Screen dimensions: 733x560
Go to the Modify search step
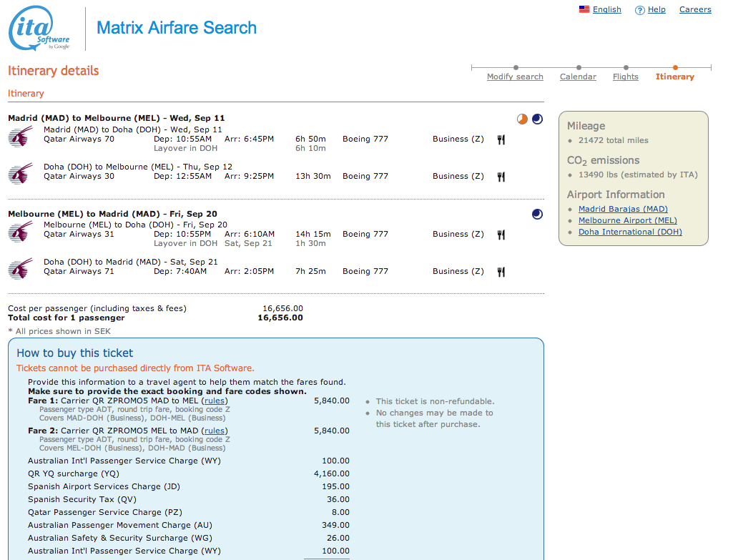click(515, 77)
